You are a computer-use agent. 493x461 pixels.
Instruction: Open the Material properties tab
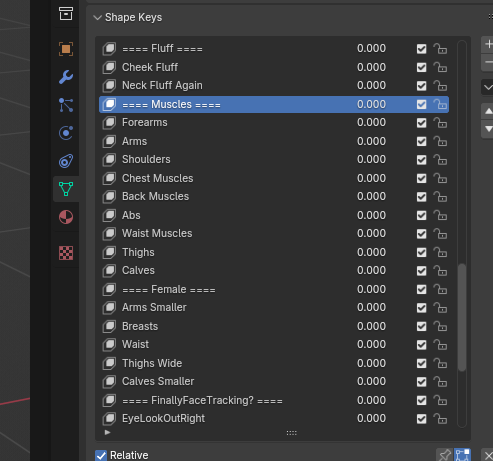pyautogui.click(x=66, y=217)
